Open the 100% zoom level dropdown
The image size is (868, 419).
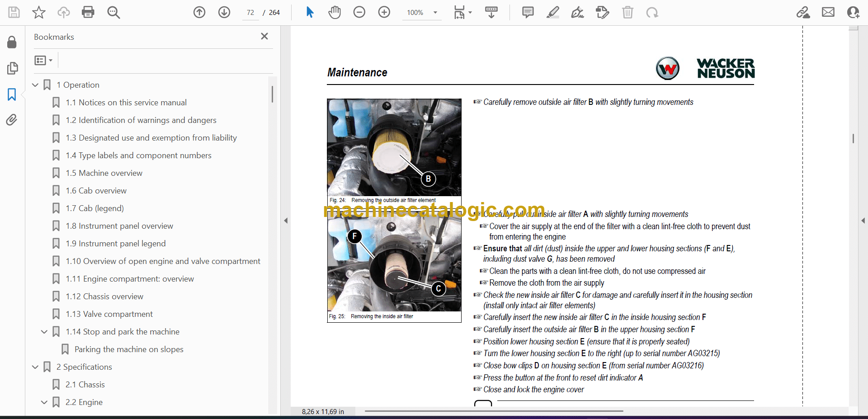tap(435, 13)
